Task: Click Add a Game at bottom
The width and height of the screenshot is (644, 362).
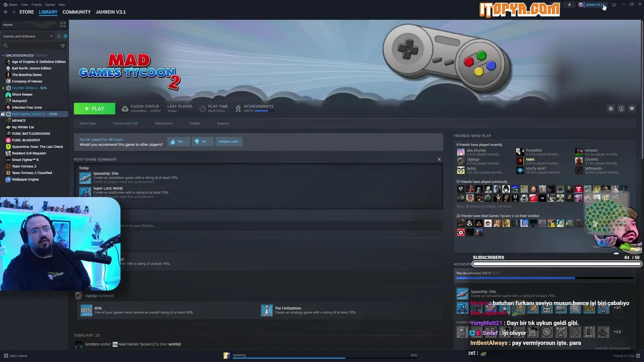Action: 15,356
